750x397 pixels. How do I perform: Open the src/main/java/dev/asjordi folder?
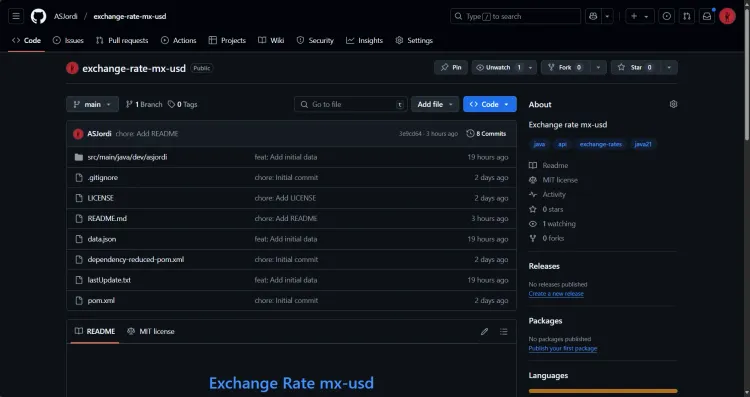pyautogui.click(x=127, y=157)
